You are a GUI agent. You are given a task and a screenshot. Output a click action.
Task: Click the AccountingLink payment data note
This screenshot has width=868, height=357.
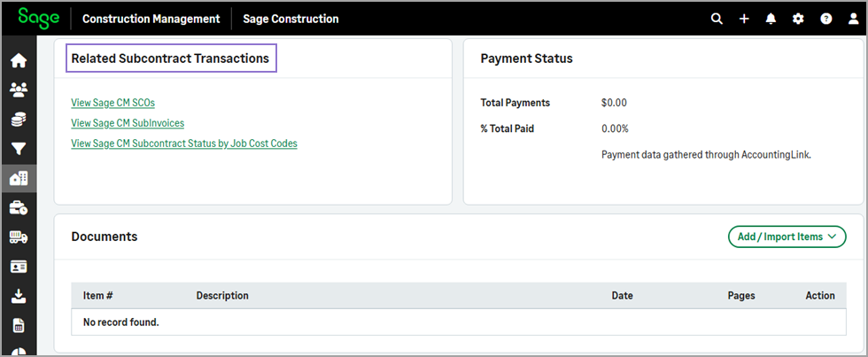tap(706, 154)
